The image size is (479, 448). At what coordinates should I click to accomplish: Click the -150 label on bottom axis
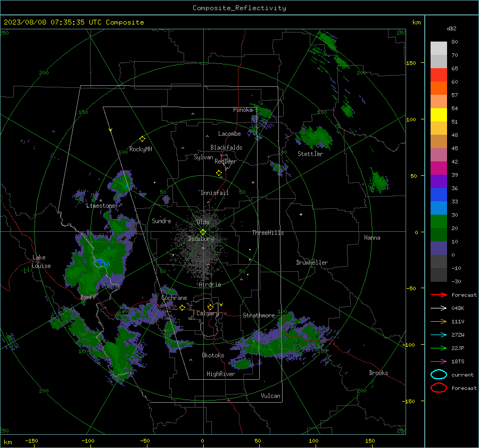pos(31,441)
